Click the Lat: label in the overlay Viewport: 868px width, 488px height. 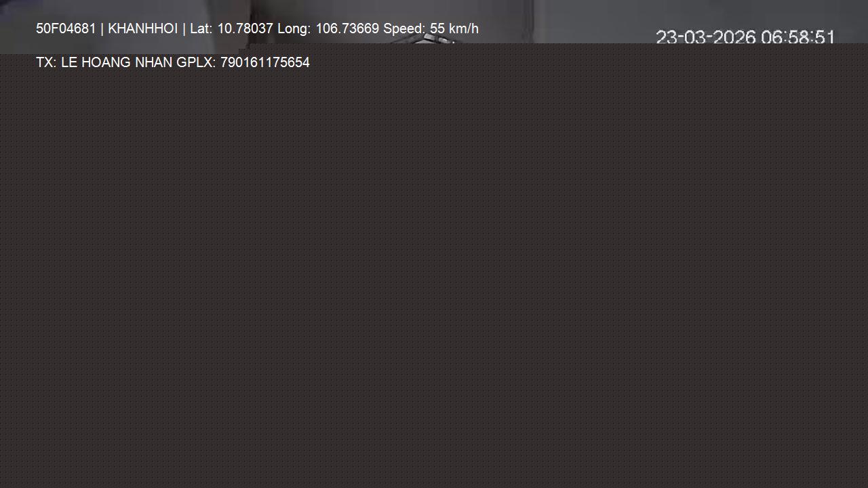click(201, 28)
